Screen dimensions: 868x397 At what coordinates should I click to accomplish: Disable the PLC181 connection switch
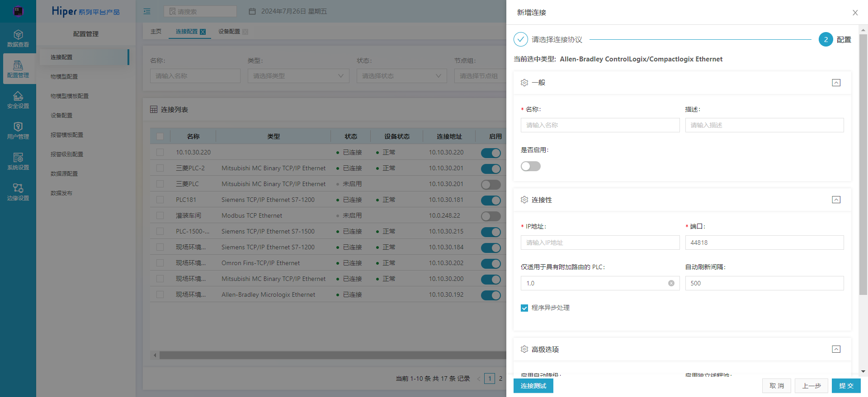coord(491,200)
